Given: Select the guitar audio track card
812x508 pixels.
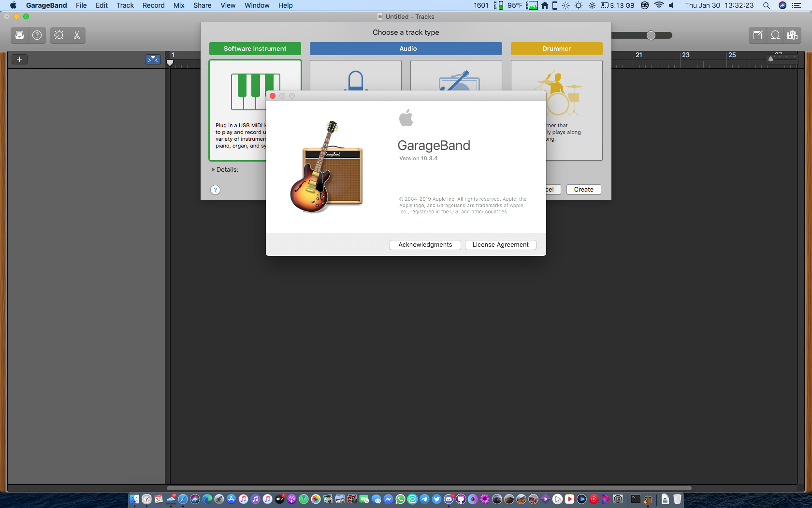Looking at the screenshot, I should 456,75.
